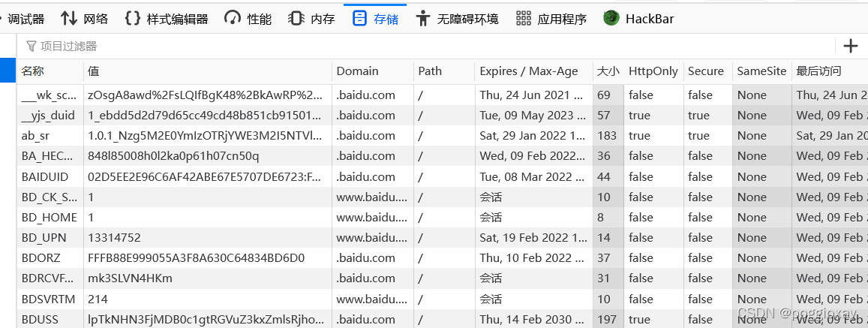
Task: Switch to the 应用程序 application tab
Action: click(x=551, y=19)
